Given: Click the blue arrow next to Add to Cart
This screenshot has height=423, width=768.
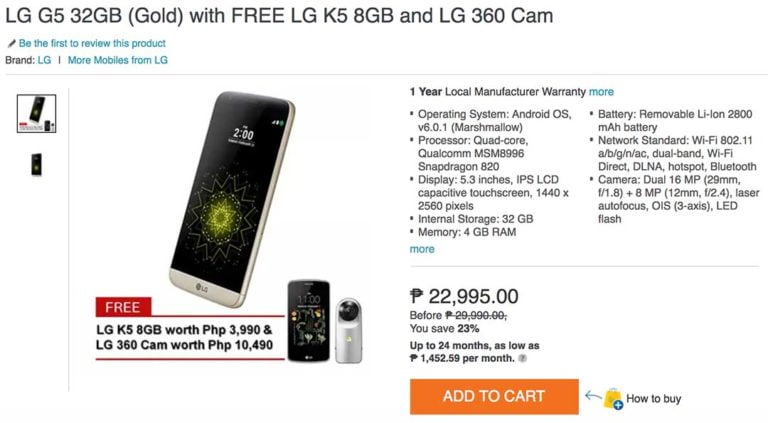Looking at the screenshot, I should (x=593, y=396).
